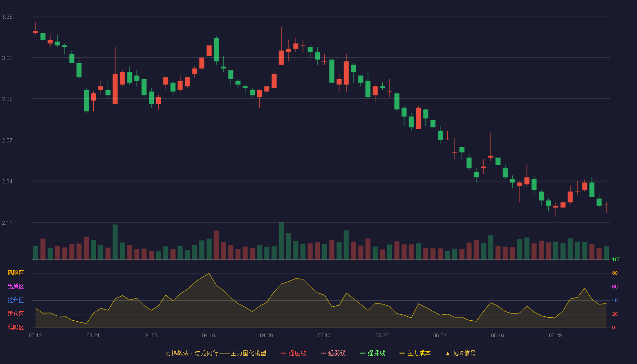The width and height of the screenshot is (637, 364).
Task: Click the 2.11 price axis label
Action: click(x=7, y=223)
